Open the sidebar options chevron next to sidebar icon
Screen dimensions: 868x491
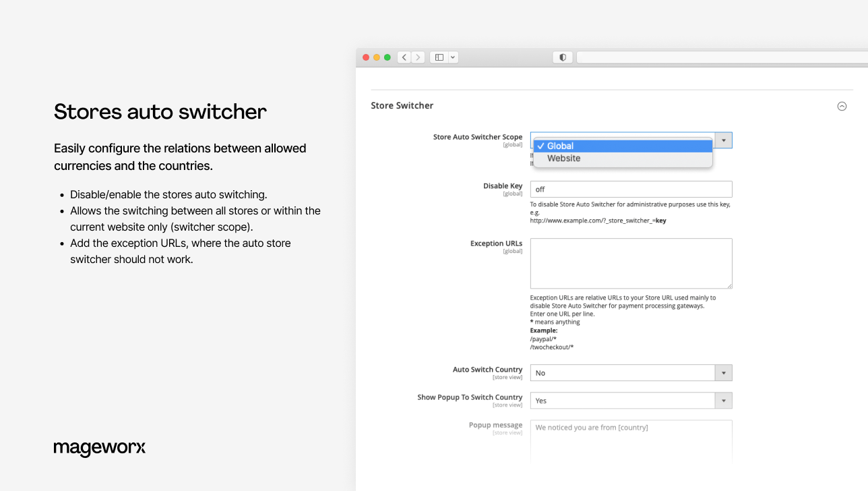[x=452, y=57]
